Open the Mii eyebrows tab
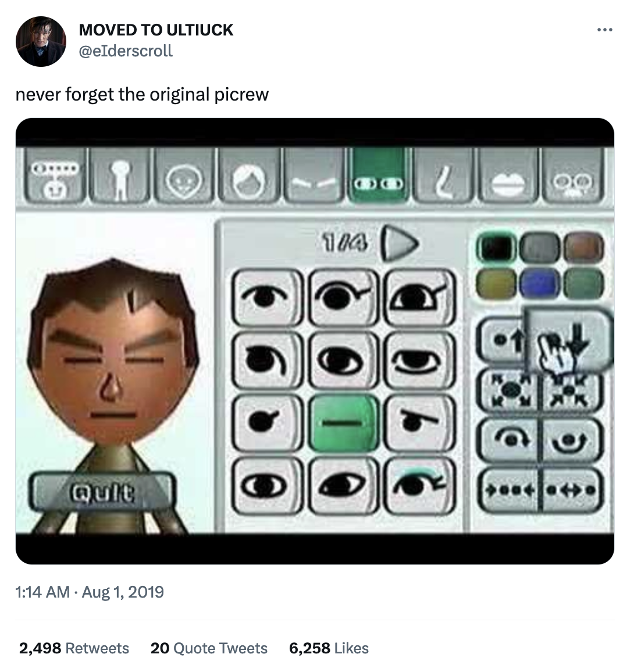Image resolution: width=627 pixels, height=672 pixels. (314, 174)
